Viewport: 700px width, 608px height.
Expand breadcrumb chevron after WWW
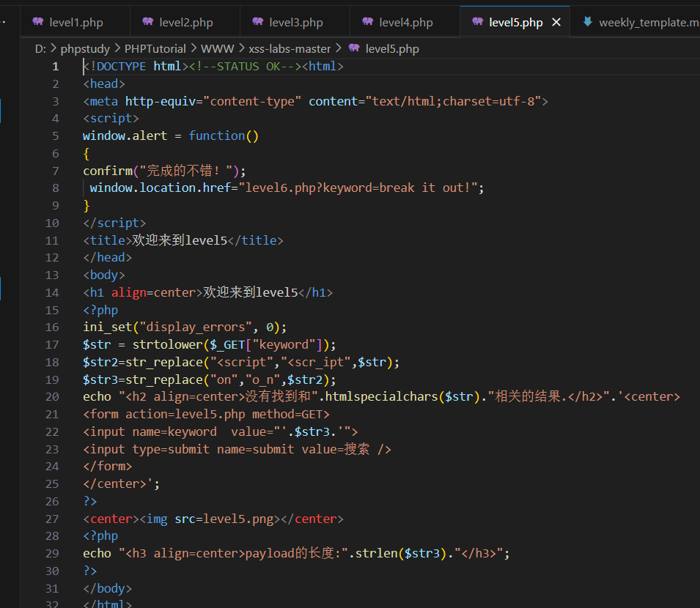[241, 48]
